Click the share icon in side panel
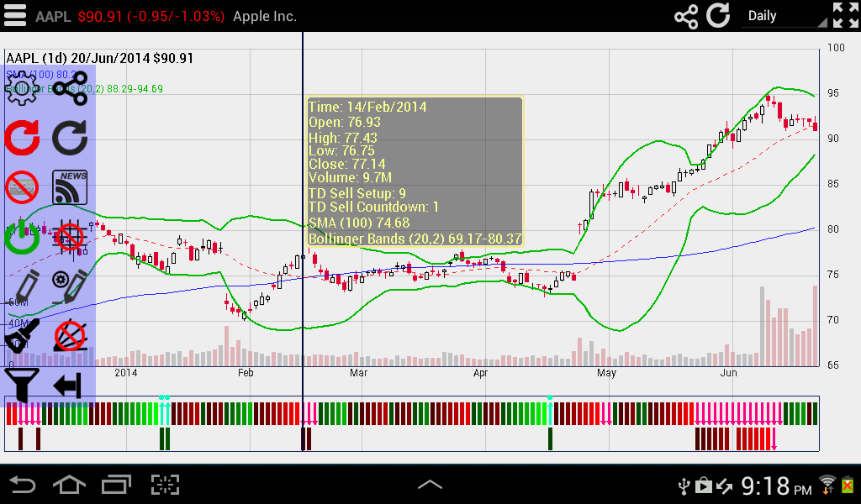This screenshot has width=861, height=504. point(71,88)
